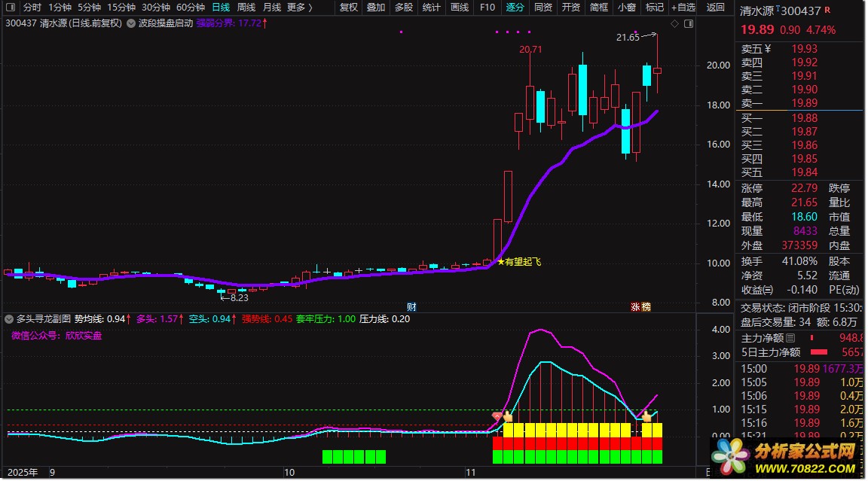The image size is (868, 481).
Task: Click the 最低 price 18.60
Action: click(x=804, y=217)
